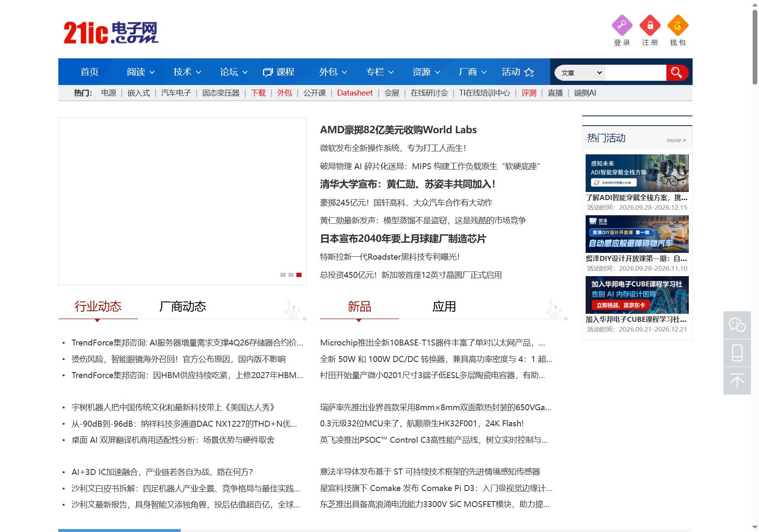
Task: Go to the 首页 menu item
Action: tap(90, 72)
